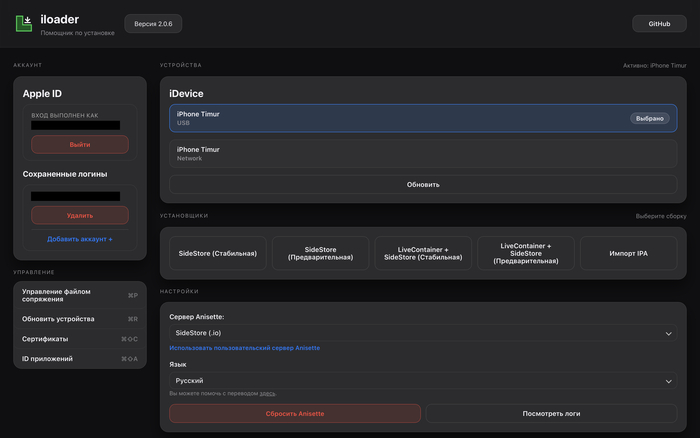Open Сертификаты management entry
The width and height of the screenshot is (700, 438).
click(80, 339)
